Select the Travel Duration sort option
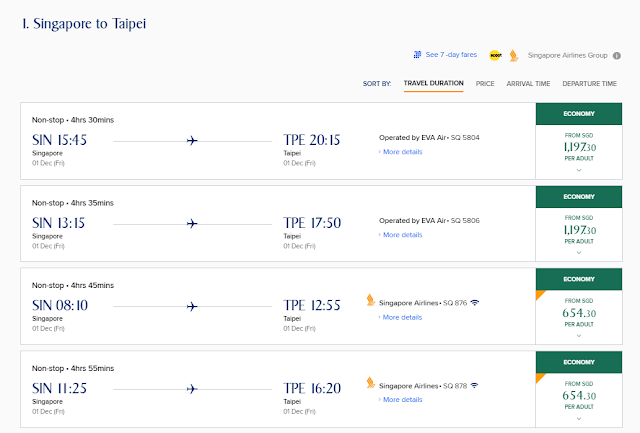Image resolution: width=640 pixels, height=433 pixels. click(433, 83)
